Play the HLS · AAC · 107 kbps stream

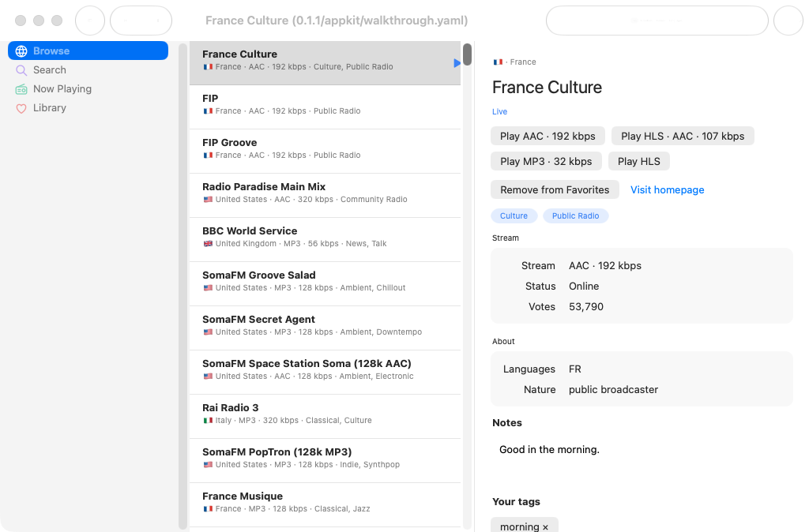point(683,136)
